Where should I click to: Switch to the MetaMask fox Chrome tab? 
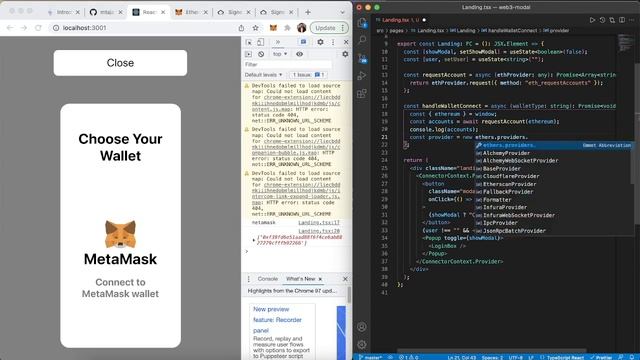click(191, 12)
